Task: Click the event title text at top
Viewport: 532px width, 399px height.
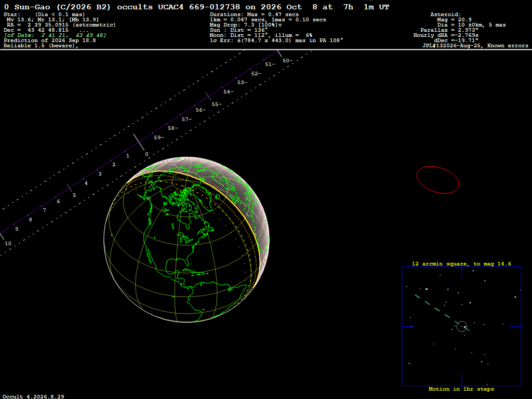Action: click(x=196, y=7)
